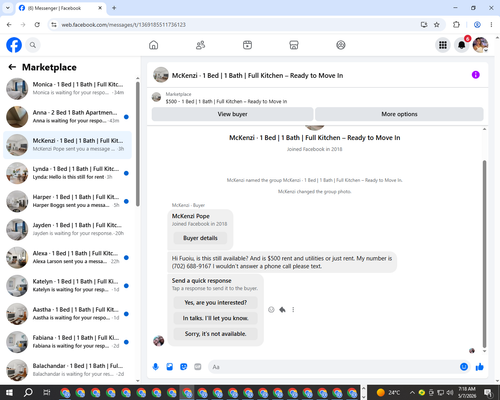Open the site information icon in address bar

click(x=54, y=25)
